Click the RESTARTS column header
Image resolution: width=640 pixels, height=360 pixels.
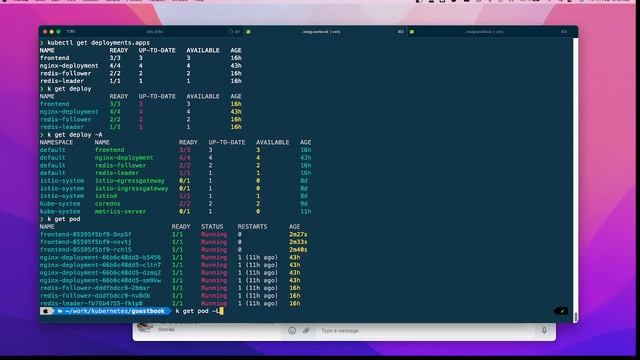[252, 227]
